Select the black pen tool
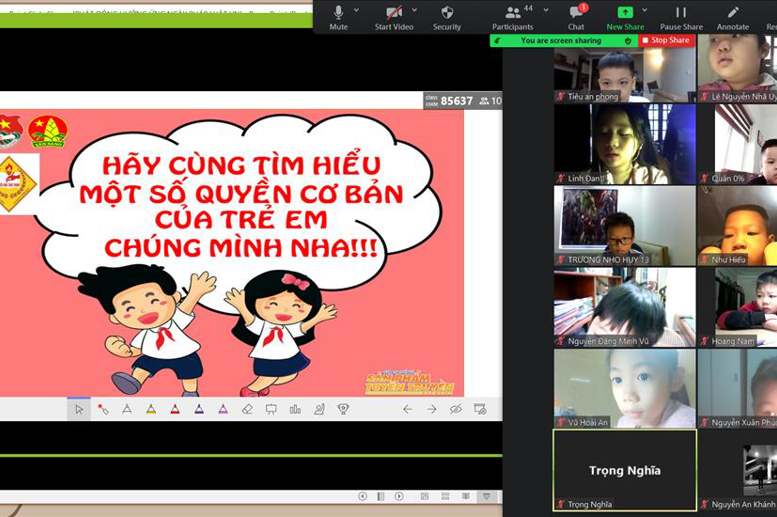The image size is (777, 517). pos(127,409)
